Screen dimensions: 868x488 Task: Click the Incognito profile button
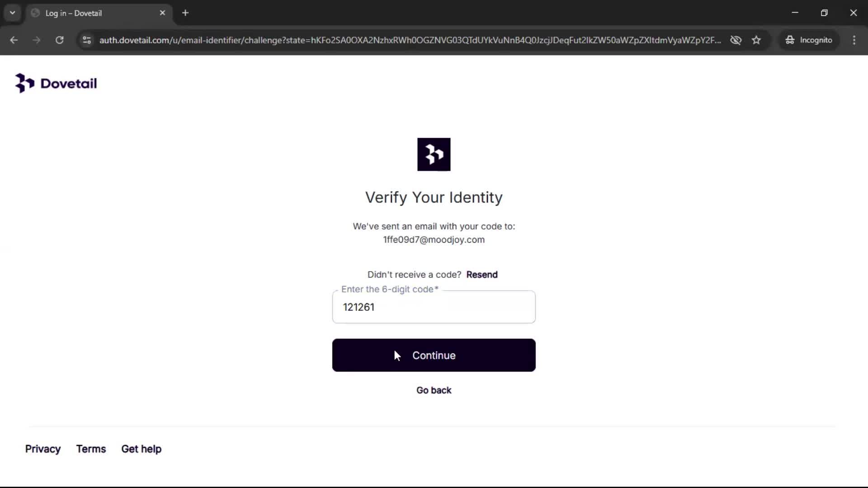[x=809, y=40]
